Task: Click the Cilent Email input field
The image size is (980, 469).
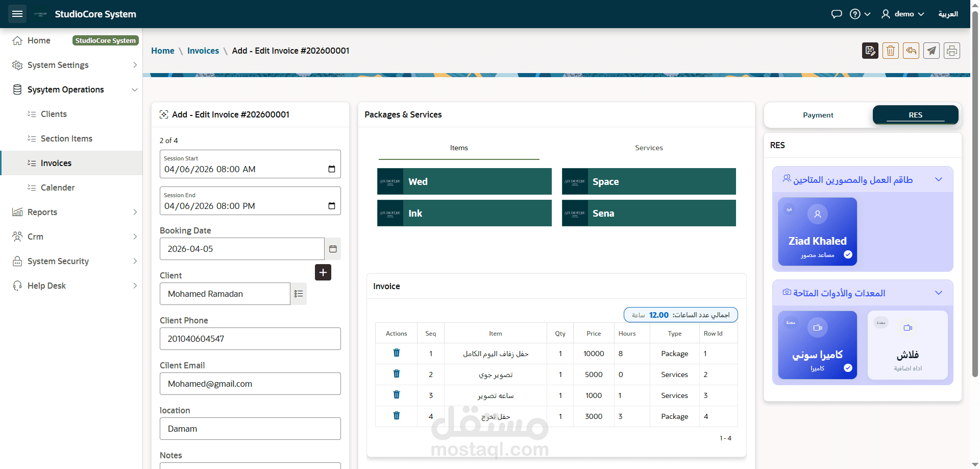Action: pyautogui.click(x=250, y=384)
